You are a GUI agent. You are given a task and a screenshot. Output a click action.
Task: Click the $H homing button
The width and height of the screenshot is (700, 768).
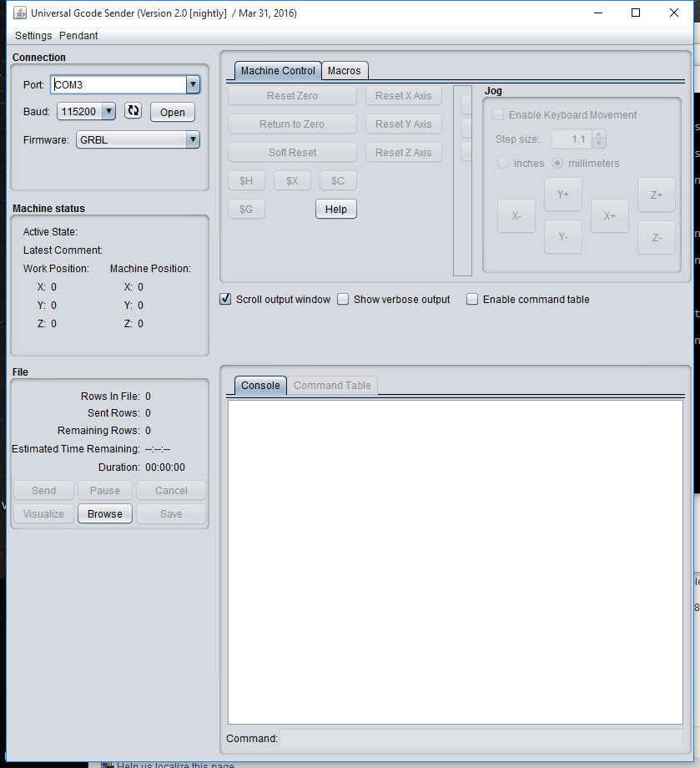(x=246, y=181)
